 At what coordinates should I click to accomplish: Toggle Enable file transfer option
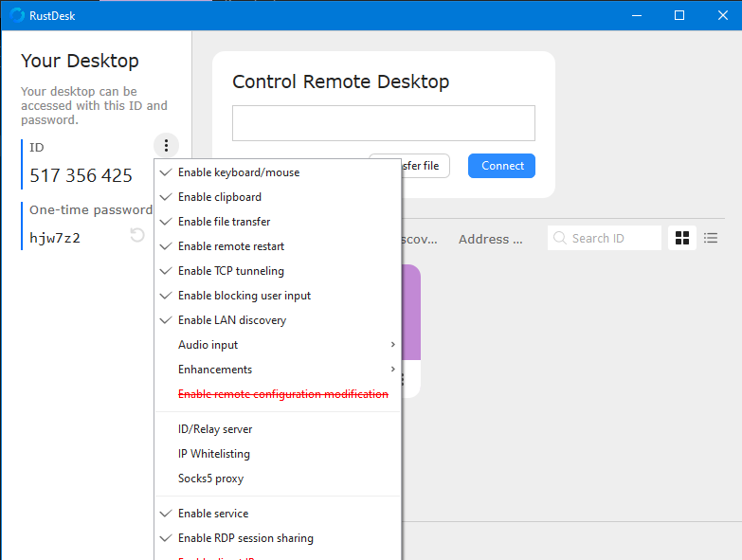click(278, 222)
